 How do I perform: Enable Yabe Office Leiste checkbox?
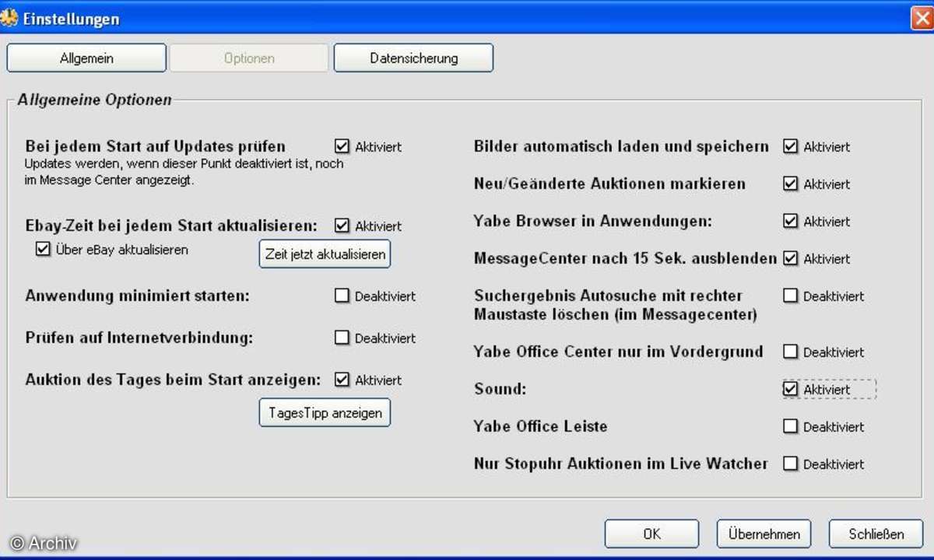point(791,426)
